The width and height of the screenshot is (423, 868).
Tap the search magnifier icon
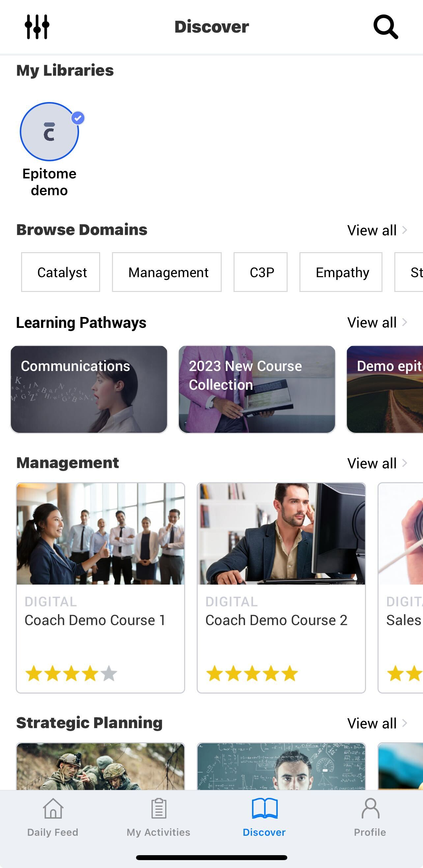(x=385, y=27)
